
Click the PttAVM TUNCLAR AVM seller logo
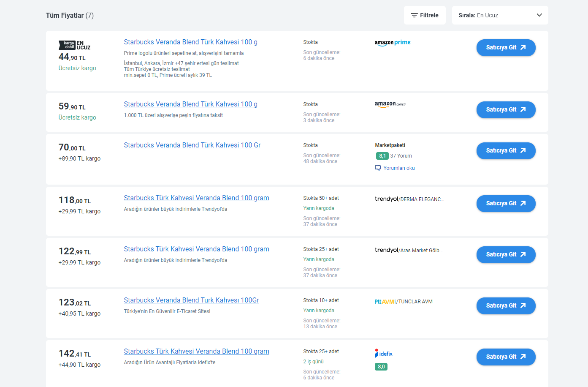pos(404,302)
